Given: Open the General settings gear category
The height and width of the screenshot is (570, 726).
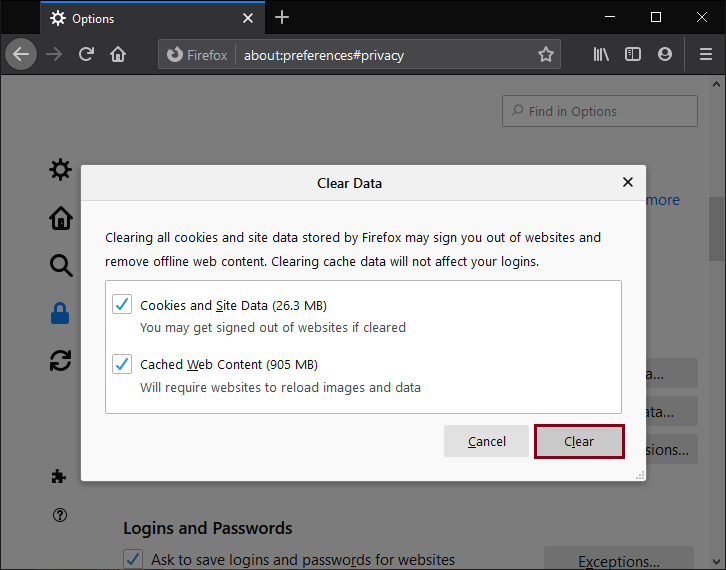Looking at the screenshot, I should tap(61, 170).
